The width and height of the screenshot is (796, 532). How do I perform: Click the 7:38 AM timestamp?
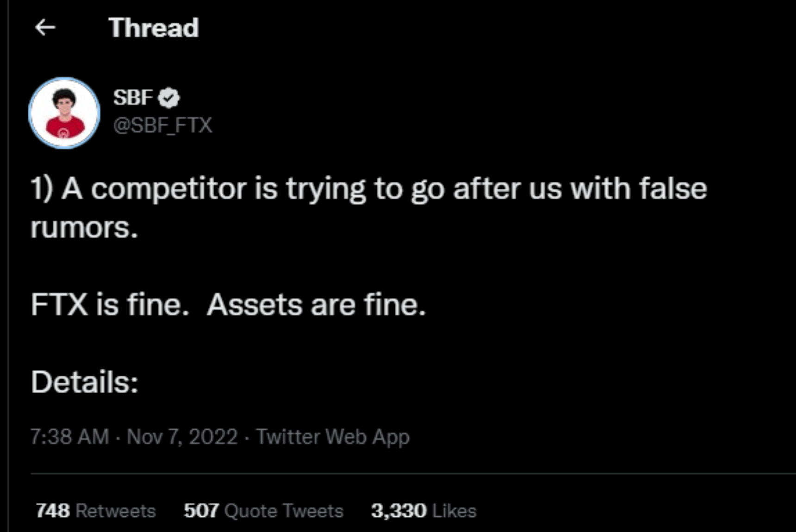tap(70, 437)
